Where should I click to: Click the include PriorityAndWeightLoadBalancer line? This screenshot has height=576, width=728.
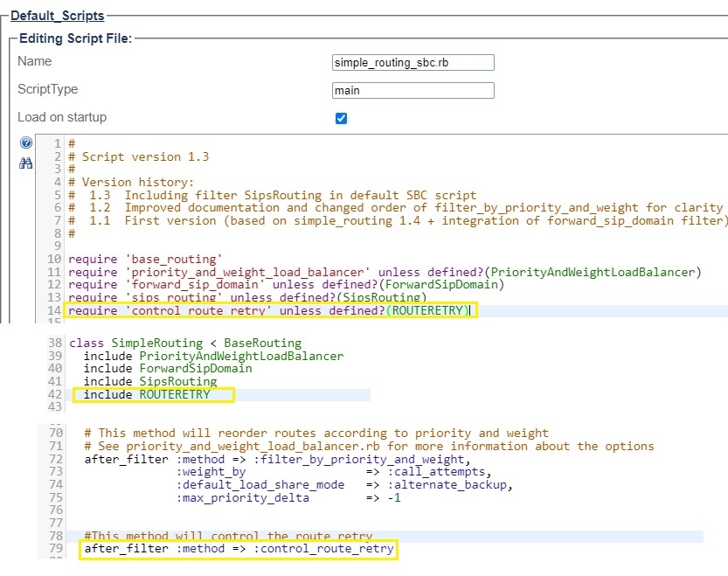213,356
